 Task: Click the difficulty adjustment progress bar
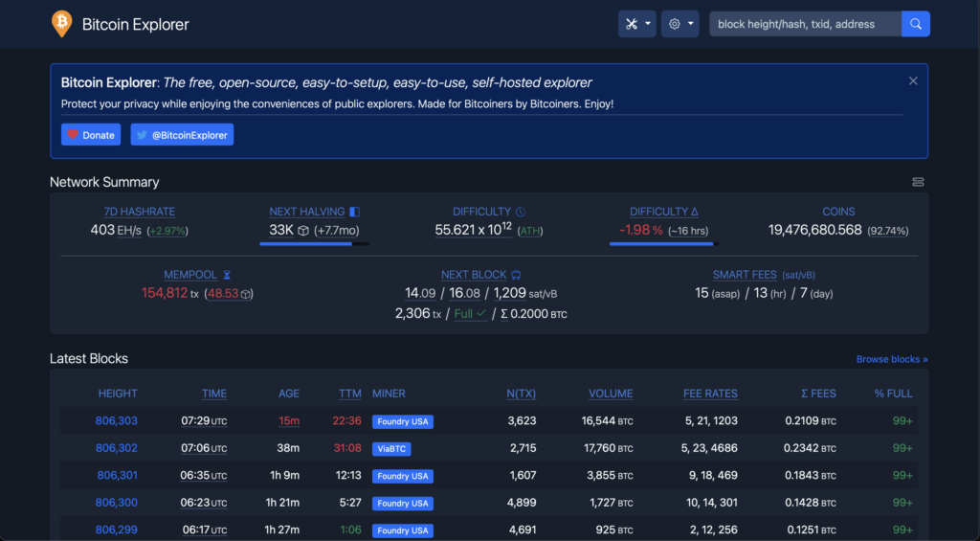click(664, 244)
